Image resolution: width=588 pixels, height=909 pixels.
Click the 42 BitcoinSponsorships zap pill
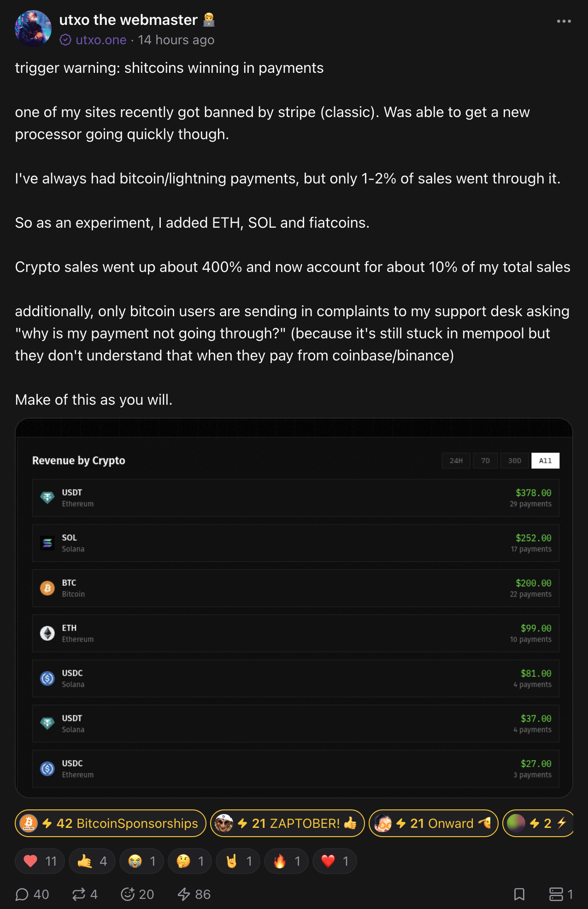pos(111,823)
